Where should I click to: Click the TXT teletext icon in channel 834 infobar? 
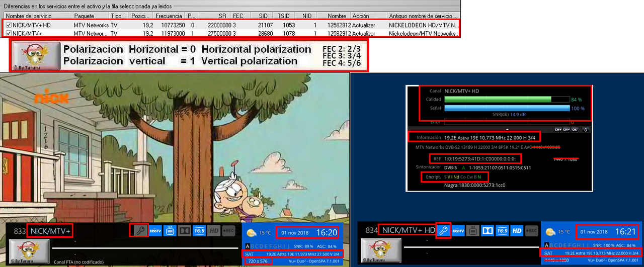472,231
